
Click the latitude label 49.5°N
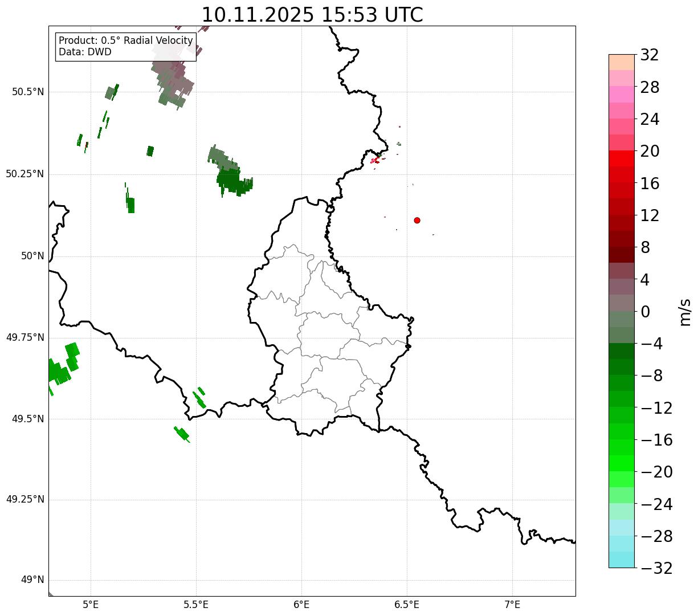click(x=28, y=419)
